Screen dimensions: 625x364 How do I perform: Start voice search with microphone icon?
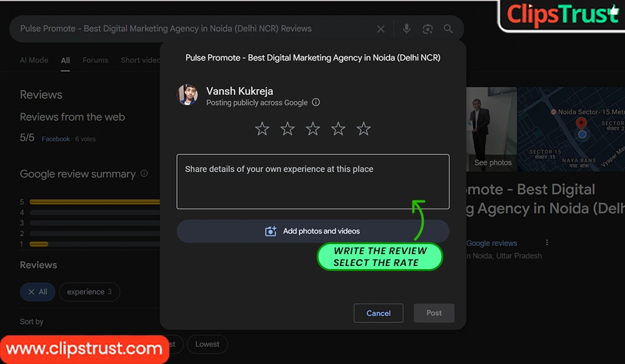407,29
